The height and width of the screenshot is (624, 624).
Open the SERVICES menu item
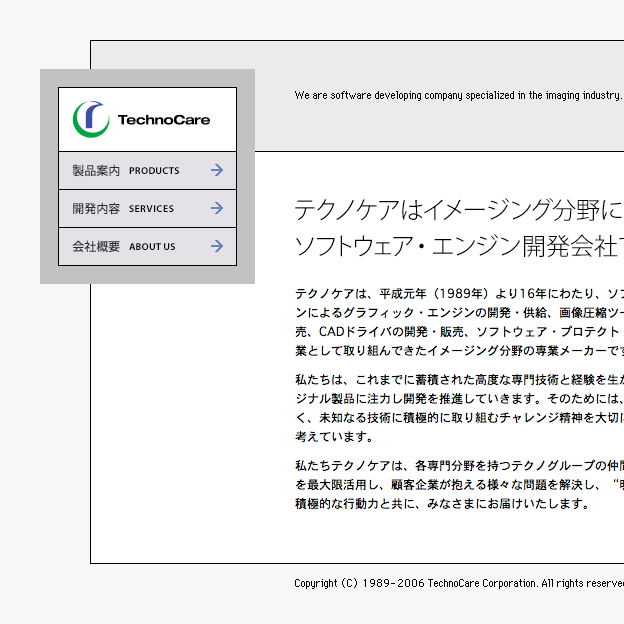pyautogui.click(x=151, y=209)
